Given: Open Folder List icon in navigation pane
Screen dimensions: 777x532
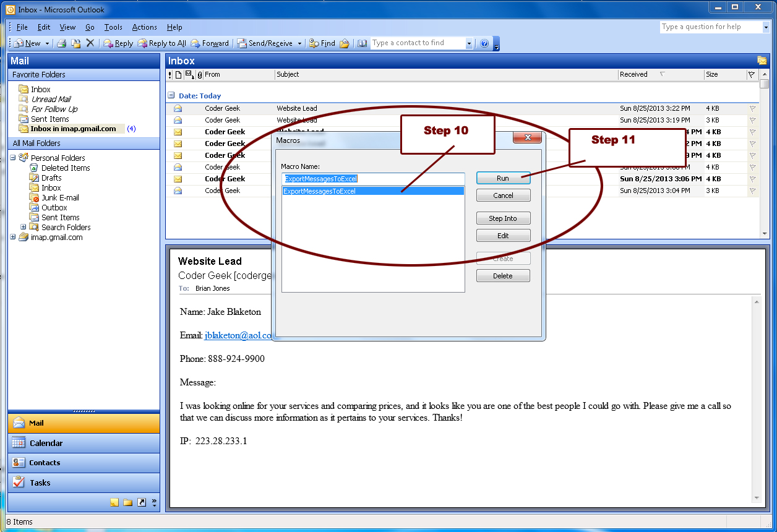Looking at the screenshot, I should point(127,503).
